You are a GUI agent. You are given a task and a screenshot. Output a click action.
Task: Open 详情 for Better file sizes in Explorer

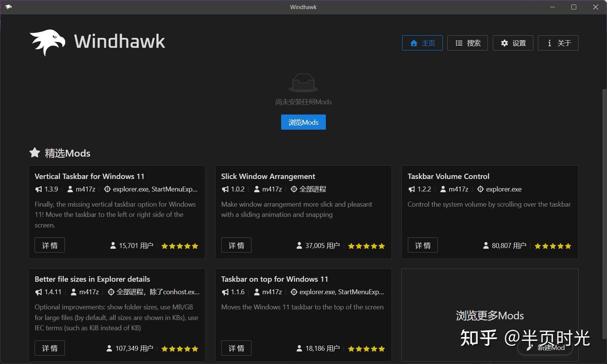click(50, 348)
